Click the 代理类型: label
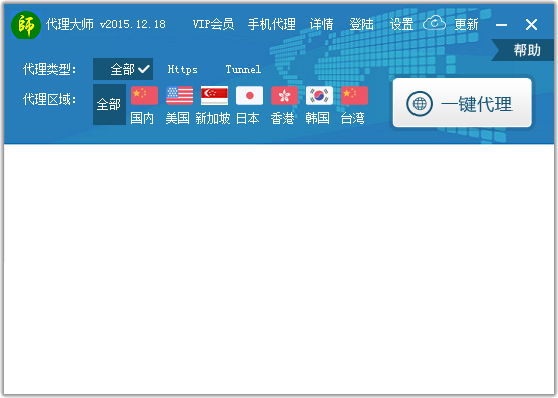This screenshot has height=398, width=558. pos(49,69)
